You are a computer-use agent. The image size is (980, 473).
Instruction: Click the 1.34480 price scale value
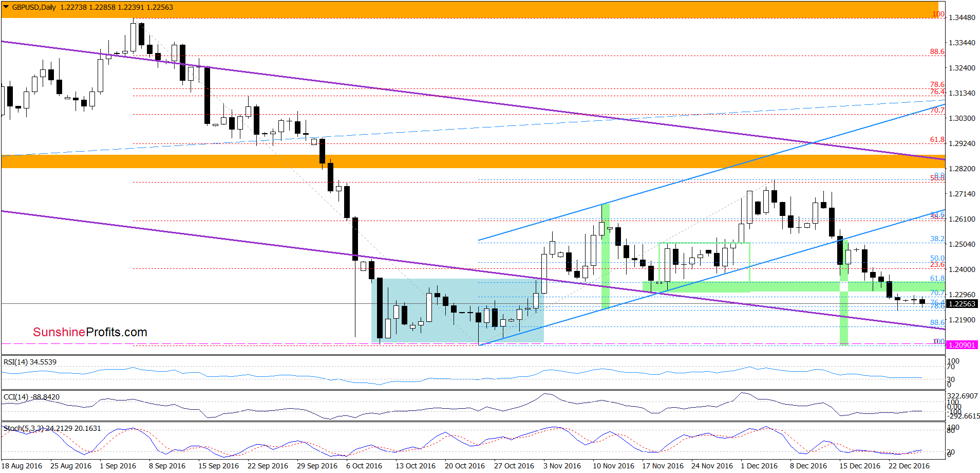click(962, 17)
